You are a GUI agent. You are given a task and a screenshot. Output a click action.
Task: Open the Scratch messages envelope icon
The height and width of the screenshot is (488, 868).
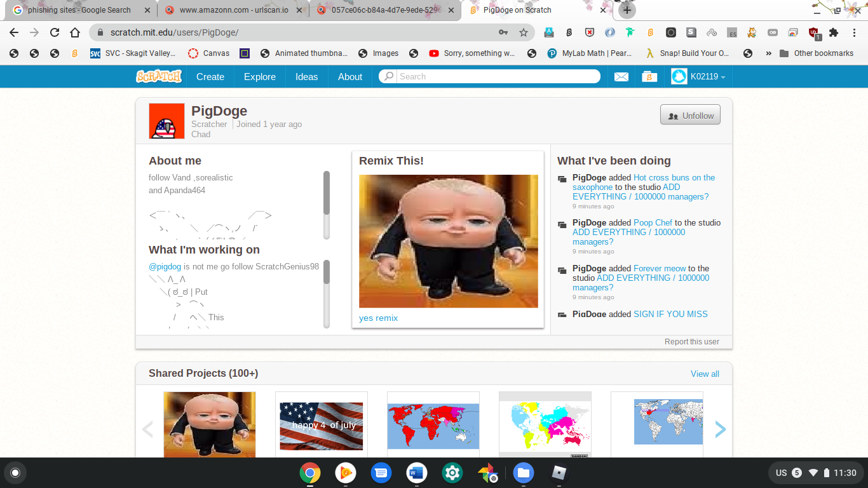[621, 77]
